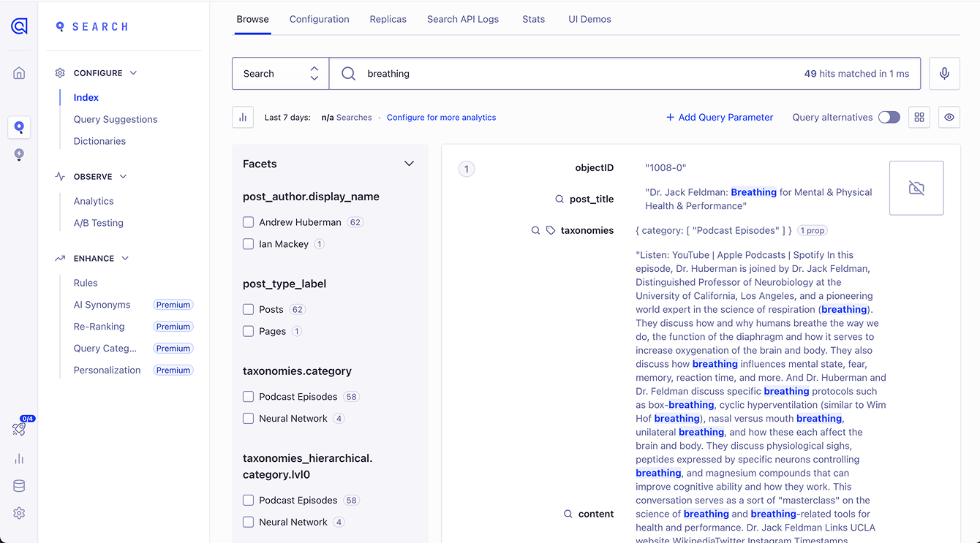Image resolution: width=980 pixels, height=543 pixels.
Task: Open the Recommend lightbulb icon
Action: (19, 154)
